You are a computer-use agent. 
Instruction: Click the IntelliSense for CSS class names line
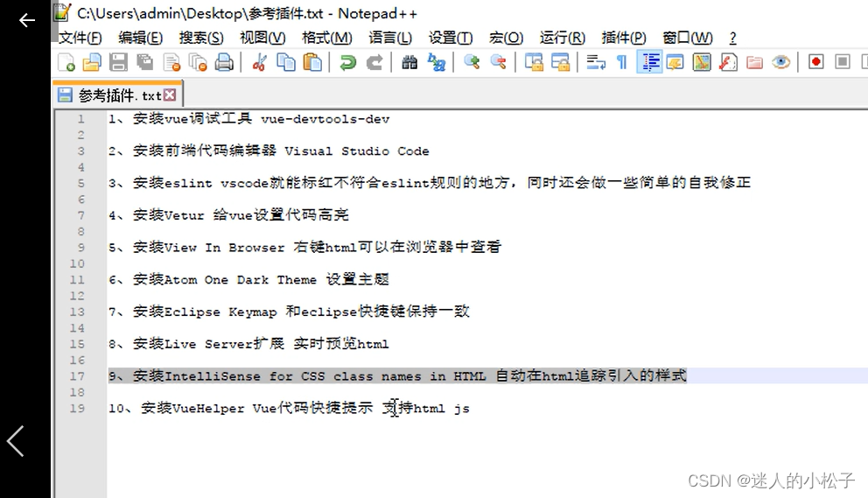click(x=397, y=375)
